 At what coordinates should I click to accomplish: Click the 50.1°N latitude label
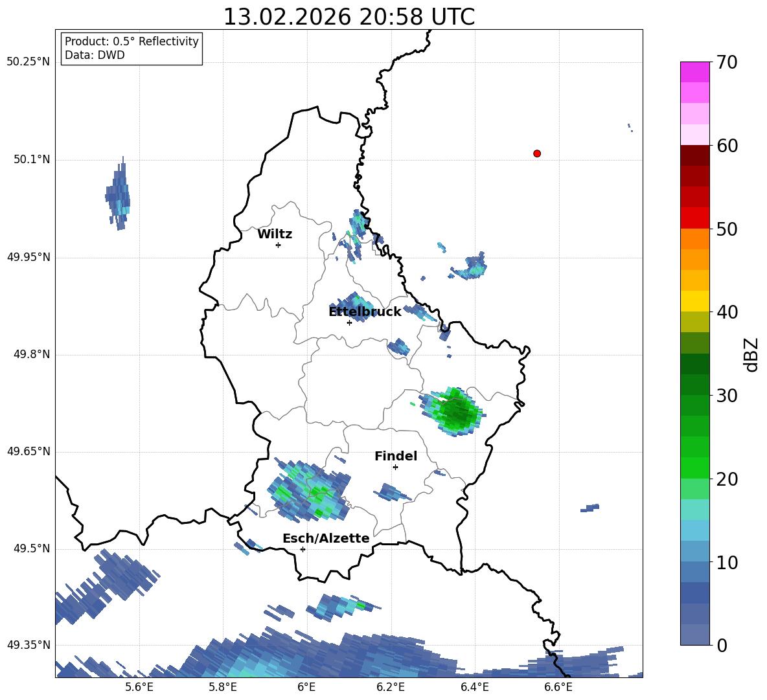pyautogui.click(x=32, y=159)
